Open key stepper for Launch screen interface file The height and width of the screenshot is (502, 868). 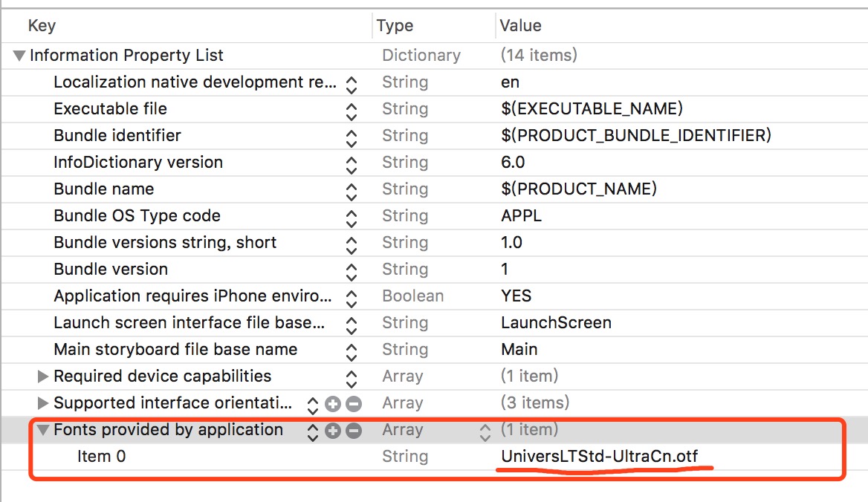pyautogui.click(x=351, y=325)
